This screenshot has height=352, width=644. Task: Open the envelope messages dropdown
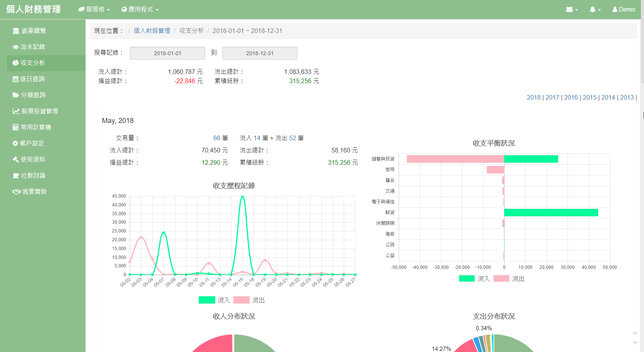572,10
